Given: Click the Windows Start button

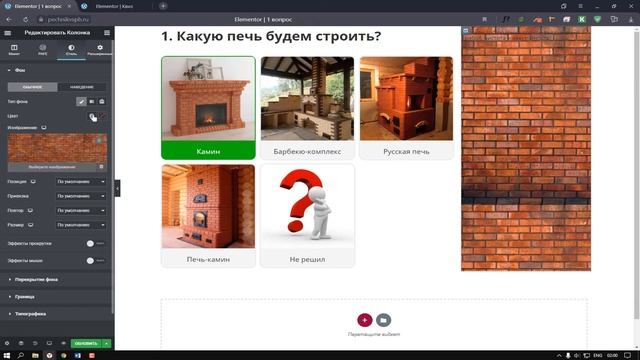Looking at the screenshot, I should pyautogui.click(x=7, y=356).
